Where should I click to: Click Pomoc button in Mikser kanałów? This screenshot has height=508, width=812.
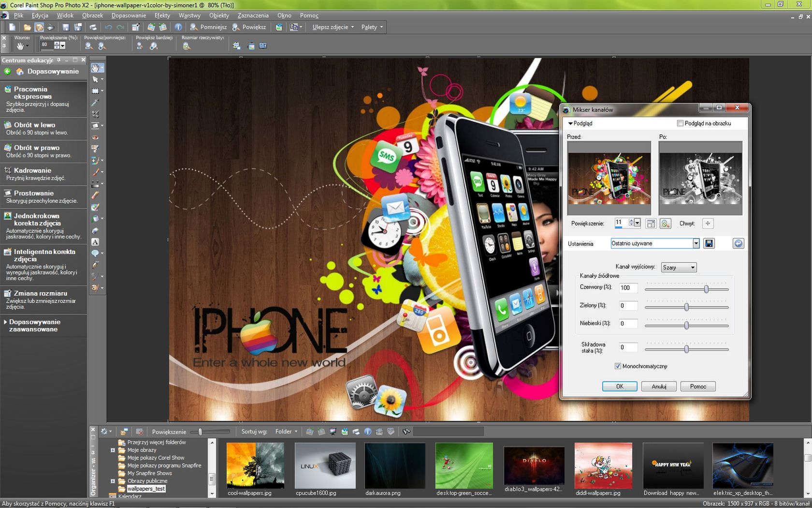pyautogui.click(x=698, y=387)
